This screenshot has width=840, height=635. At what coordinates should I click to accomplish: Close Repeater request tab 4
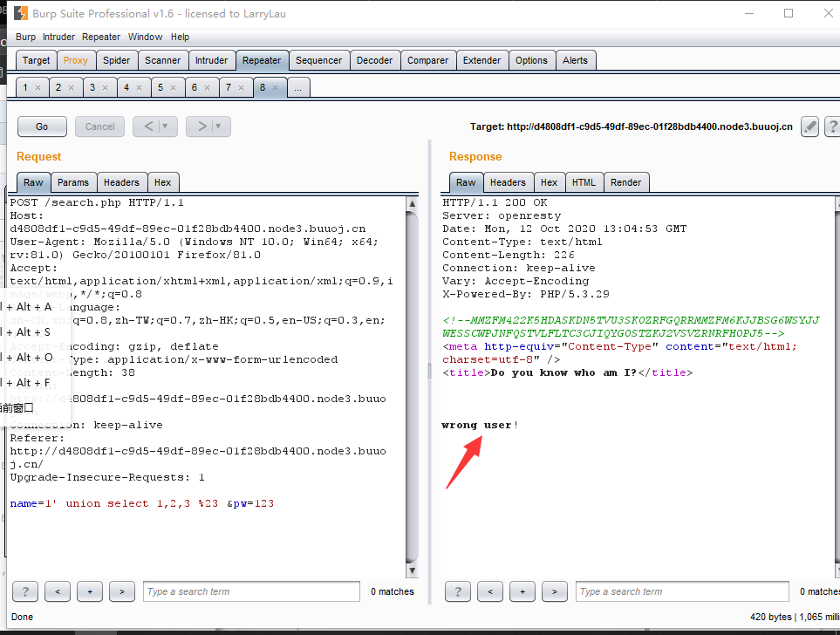pyautogui.click(x=139, y=88)
